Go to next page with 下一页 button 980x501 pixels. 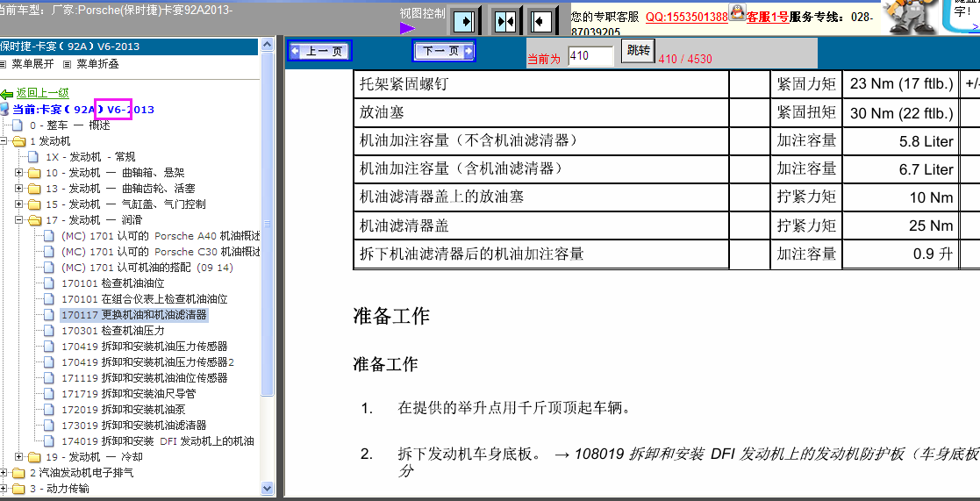[444, 51]
